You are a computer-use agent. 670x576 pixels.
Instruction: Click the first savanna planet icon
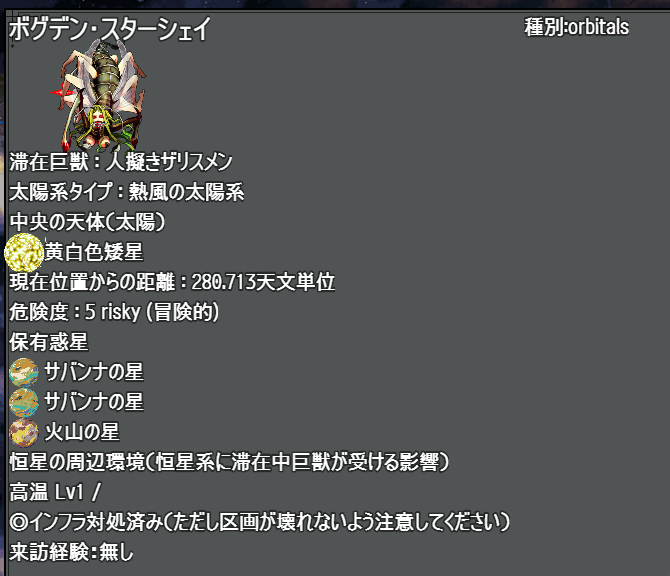[x=24, y=372]
